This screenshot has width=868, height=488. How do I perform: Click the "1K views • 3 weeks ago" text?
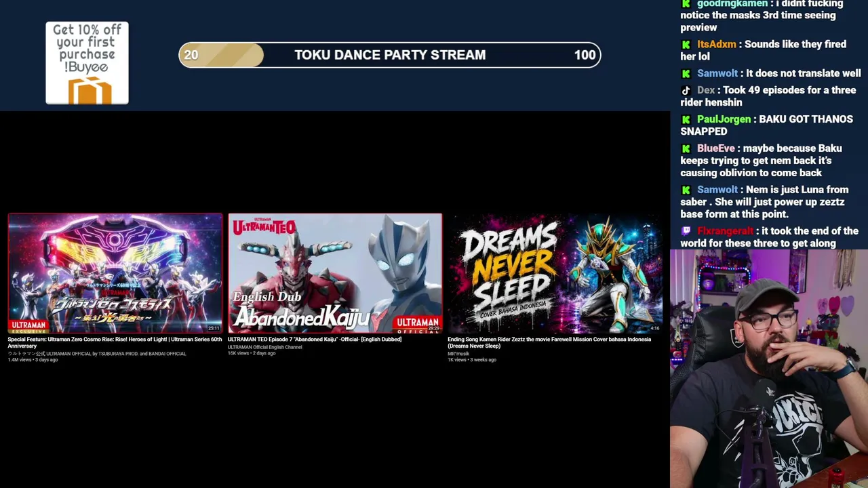[472, 360]
